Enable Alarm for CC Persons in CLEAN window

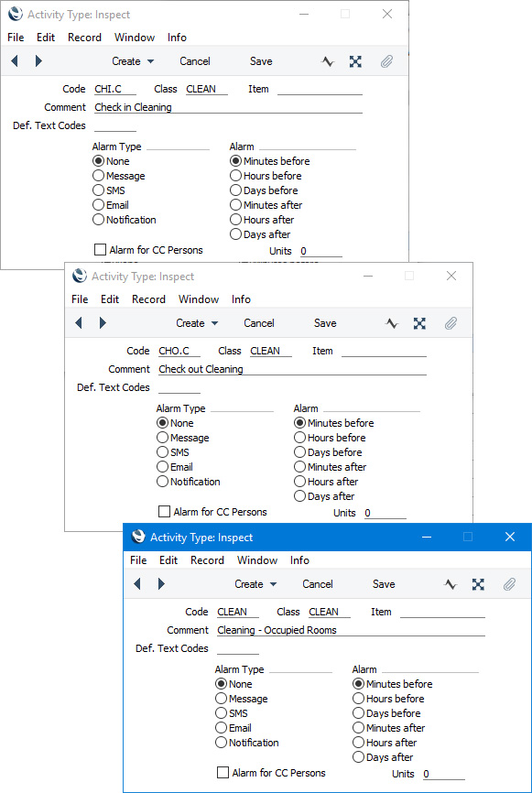(223, 773)
